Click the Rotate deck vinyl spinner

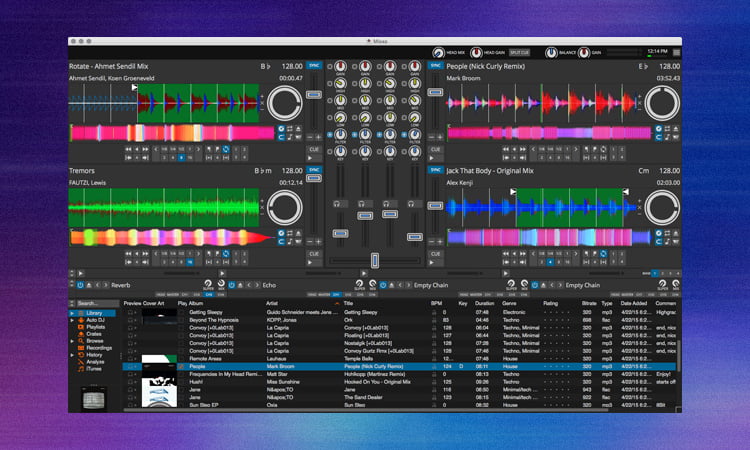[286, 103]
